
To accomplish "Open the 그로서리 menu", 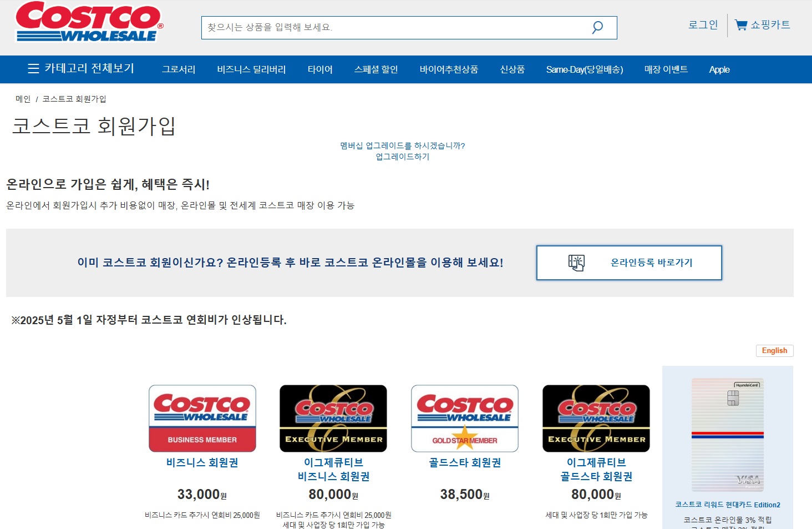I will point(178,69).
